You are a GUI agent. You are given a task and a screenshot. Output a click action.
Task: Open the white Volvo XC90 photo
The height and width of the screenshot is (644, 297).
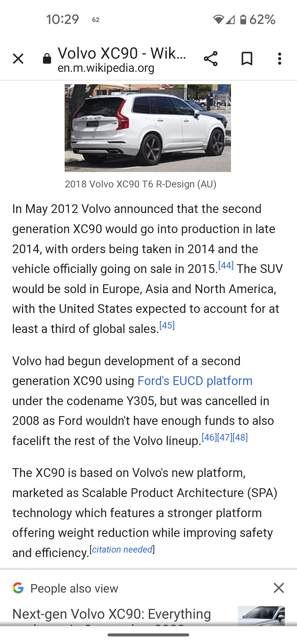pyautogui.click(x=148, y=128)
